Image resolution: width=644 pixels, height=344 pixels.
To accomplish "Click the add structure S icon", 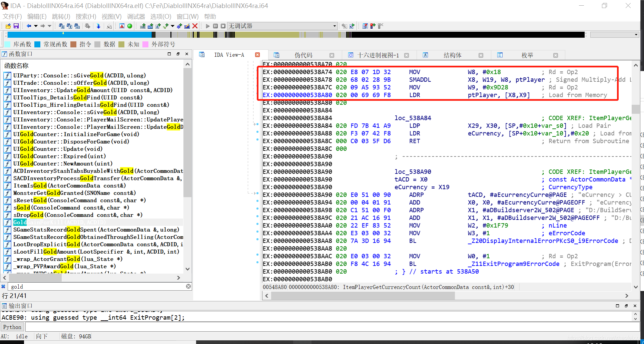I will point(166,26).
